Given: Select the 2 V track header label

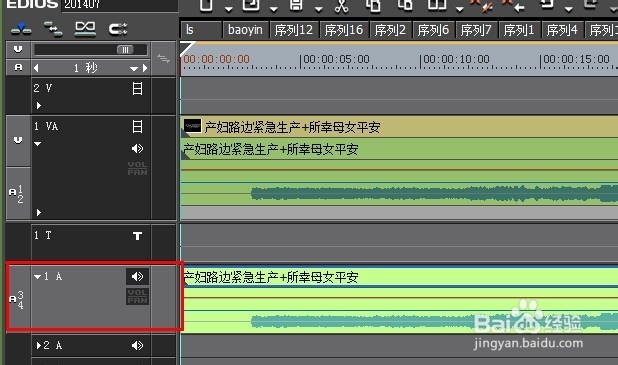Looking at the screenshot, I should point(43,88).
